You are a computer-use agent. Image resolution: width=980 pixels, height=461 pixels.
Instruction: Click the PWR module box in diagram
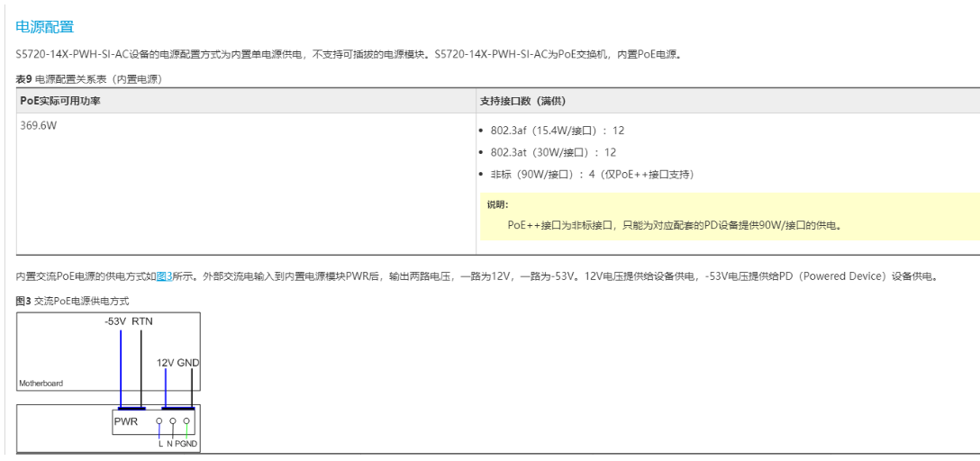tap(154, 422)
